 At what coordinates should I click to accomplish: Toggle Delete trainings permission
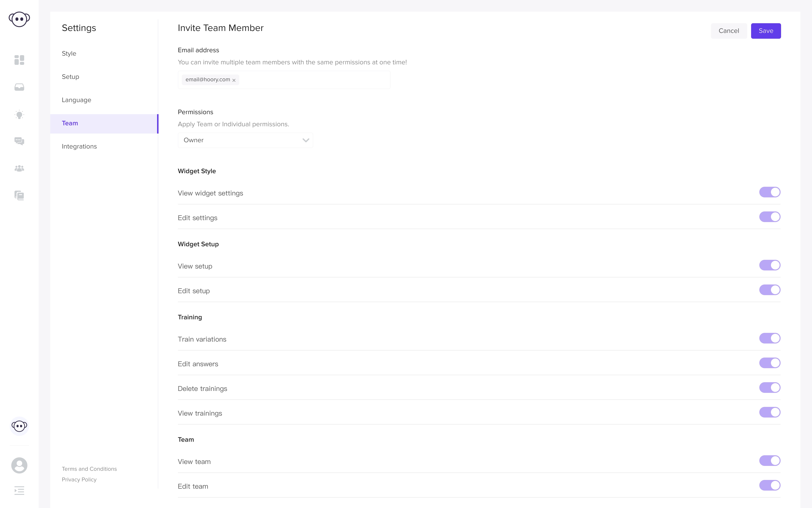click(x=770, y=387)
